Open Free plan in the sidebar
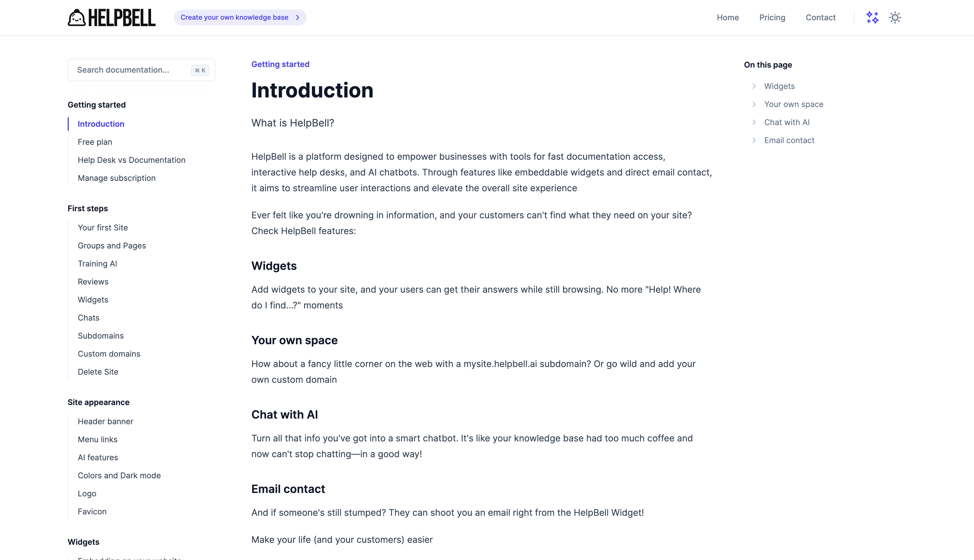974x560 pixels. pos(95,142)
